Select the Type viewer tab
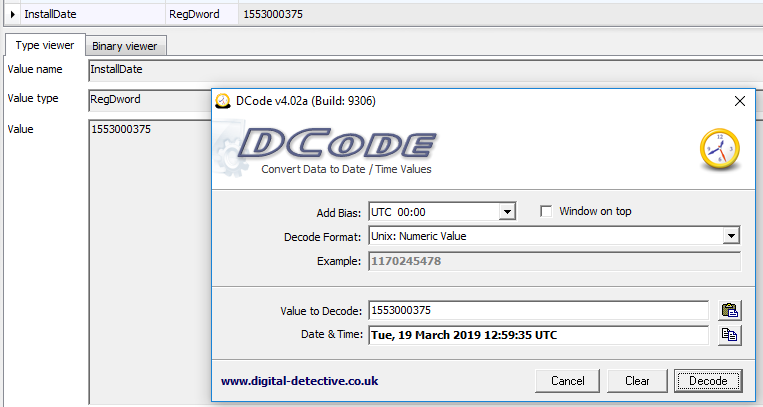763x407 pixels. tap(45, 46)
